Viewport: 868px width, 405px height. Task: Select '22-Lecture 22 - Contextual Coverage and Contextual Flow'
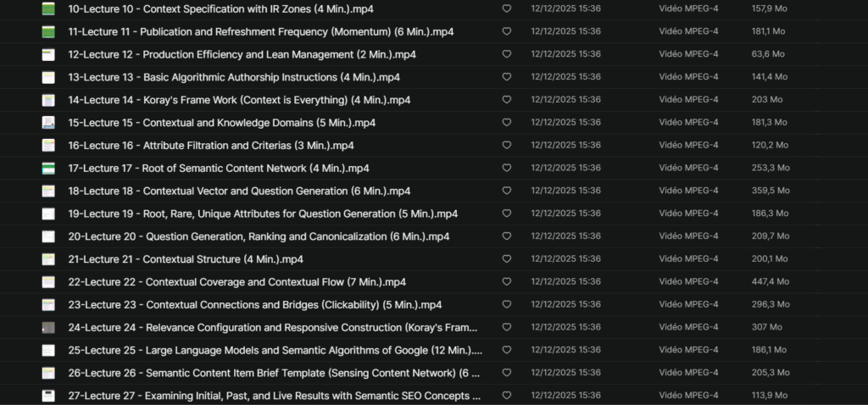click(237, 281)
